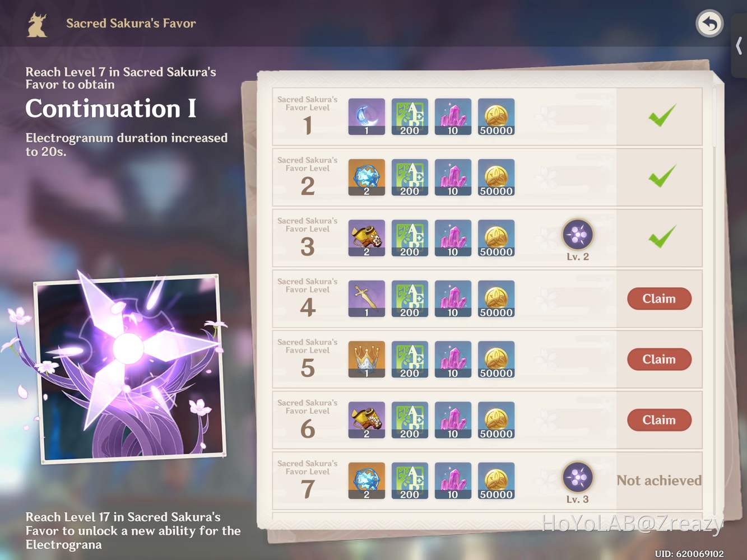The height and width of the screenshot is (560, 747).
Task: Select the Sacred Sakura's Favor Level 7 row
Action: point(487,480)
